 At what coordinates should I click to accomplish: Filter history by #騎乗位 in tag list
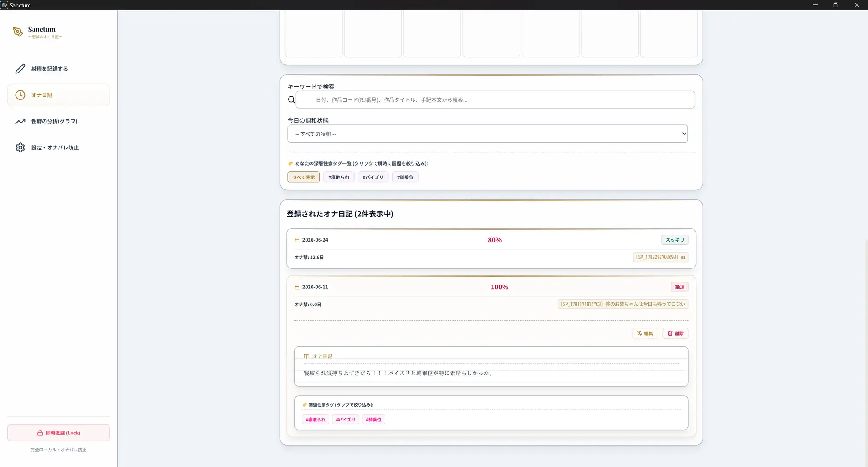[405, 177]
